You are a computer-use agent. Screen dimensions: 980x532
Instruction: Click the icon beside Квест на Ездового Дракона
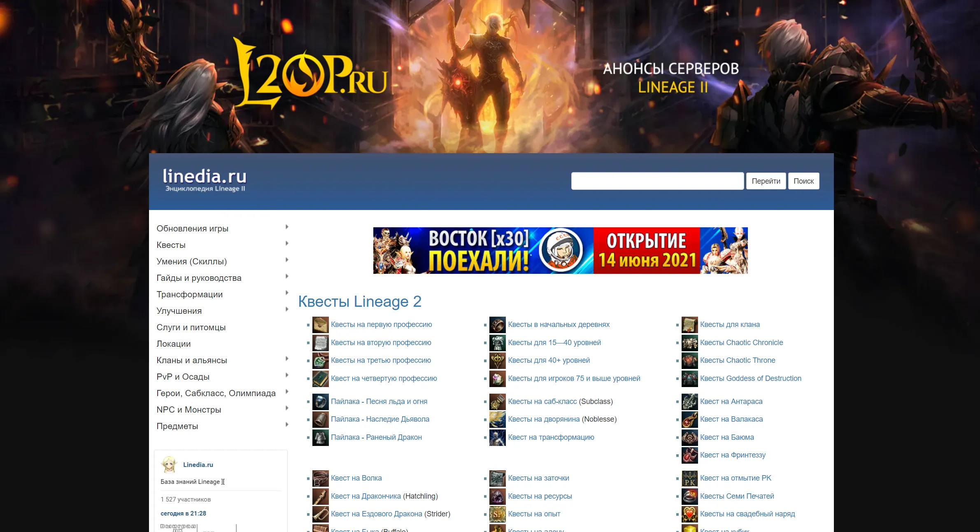(320, 514)
